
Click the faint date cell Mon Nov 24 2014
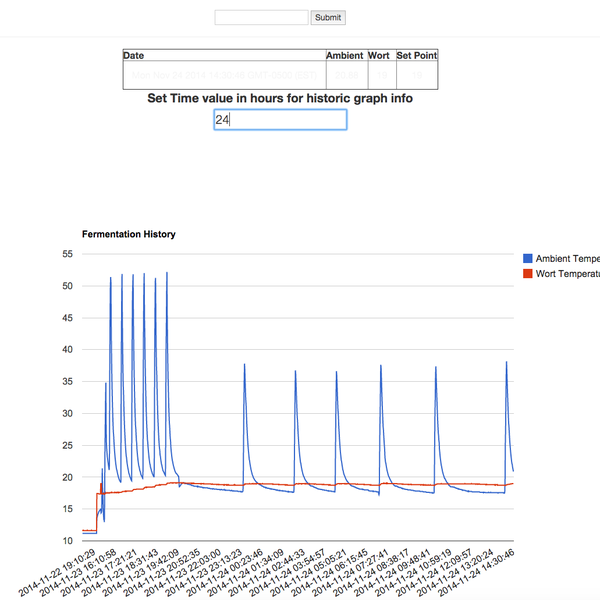[x=224, y=75]
